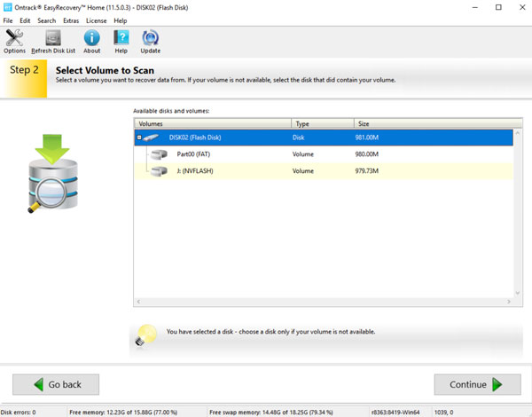Click the Refresh Disk List icon
532x417 pixels.
52,37
